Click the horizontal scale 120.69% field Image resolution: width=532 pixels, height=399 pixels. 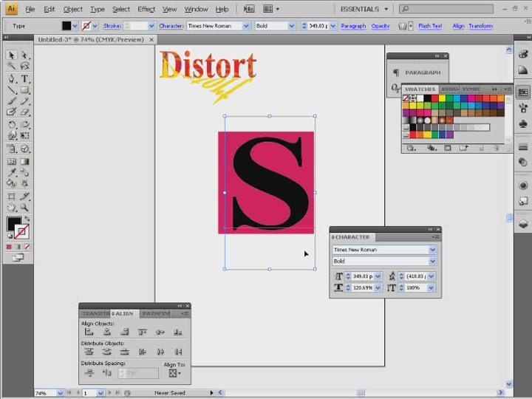point(362,287)
